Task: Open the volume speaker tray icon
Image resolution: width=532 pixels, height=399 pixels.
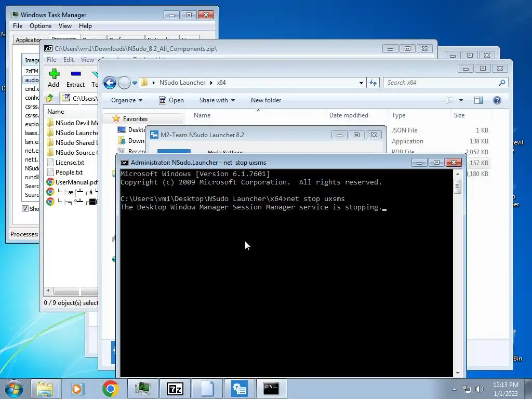Action: coord(479,389)
